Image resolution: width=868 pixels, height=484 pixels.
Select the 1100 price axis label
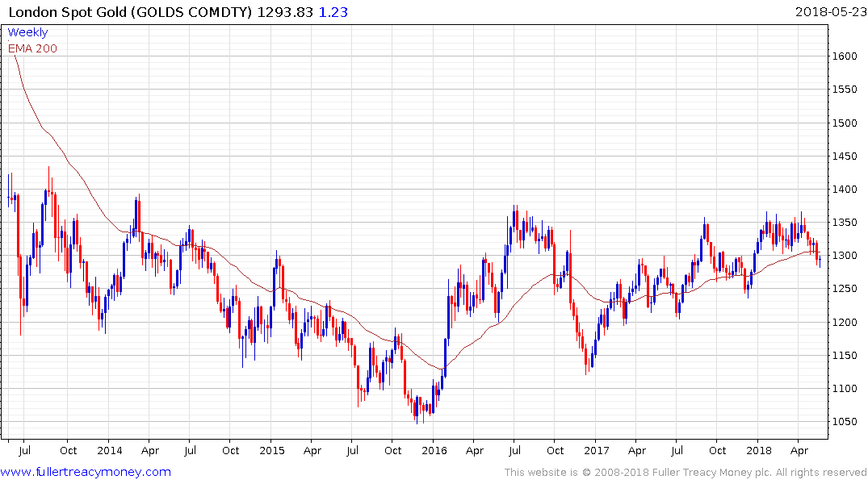845,388
